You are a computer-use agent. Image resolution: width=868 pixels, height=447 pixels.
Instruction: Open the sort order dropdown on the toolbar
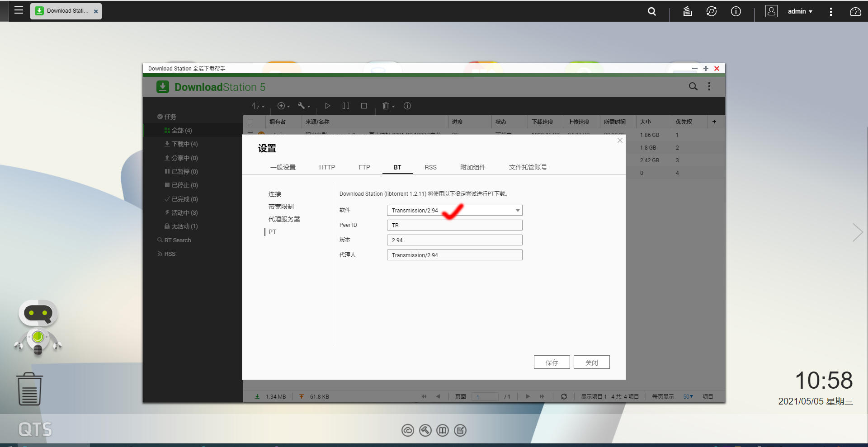(258, 106)
